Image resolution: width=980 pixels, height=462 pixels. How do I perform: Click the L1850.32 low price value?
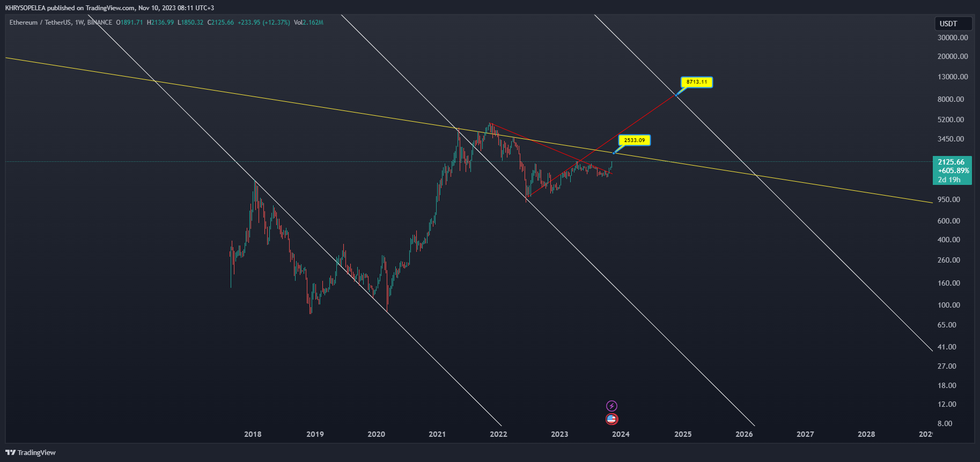pyautogui.click(x=191, y=23)
